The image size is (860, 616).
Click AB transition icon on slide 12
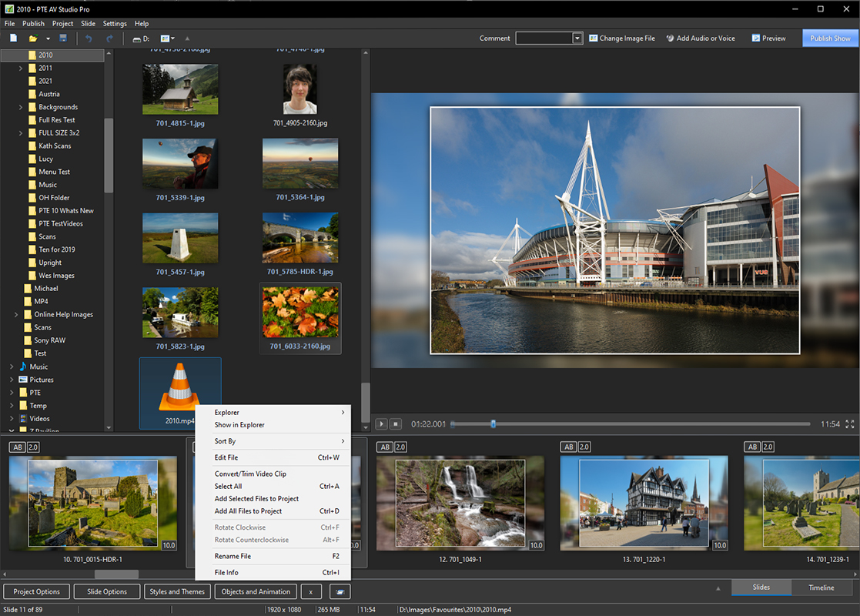385,447
